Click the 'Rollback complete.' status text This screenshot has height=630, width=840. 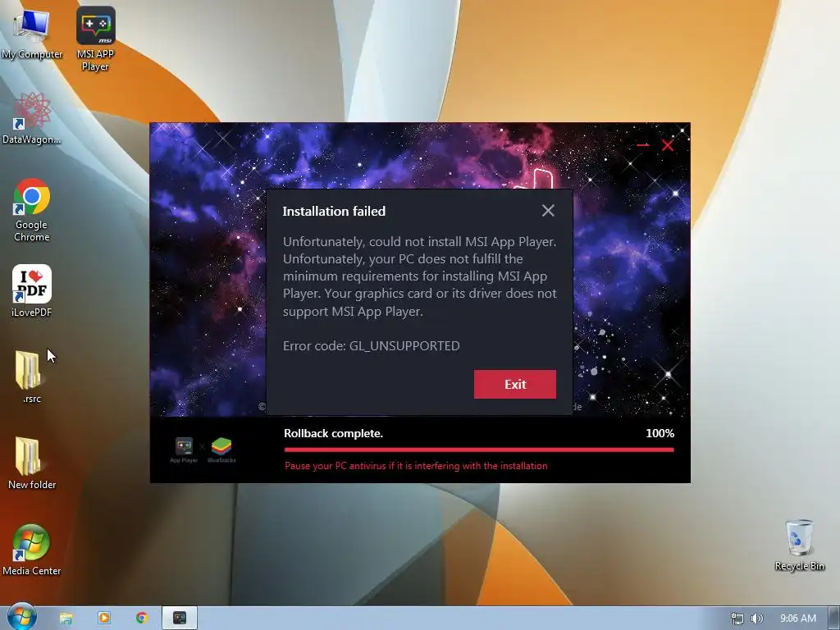333,433
